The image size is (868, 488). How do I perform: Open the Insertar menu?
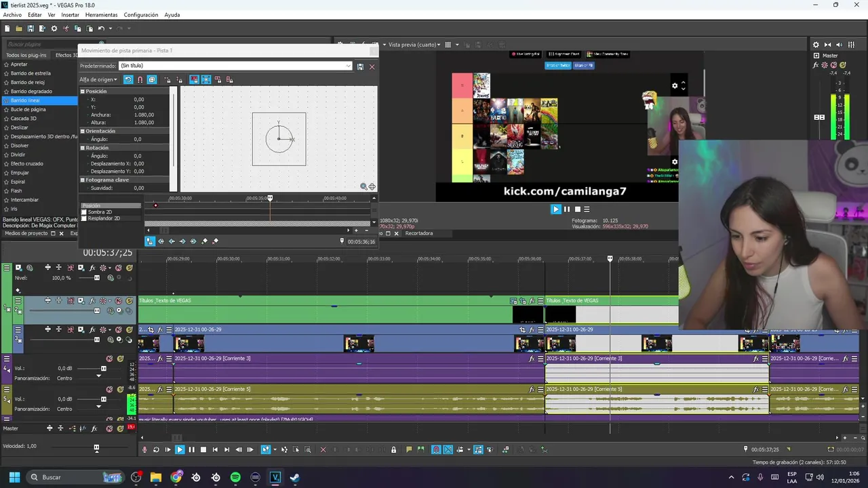(x=70, y=15)
